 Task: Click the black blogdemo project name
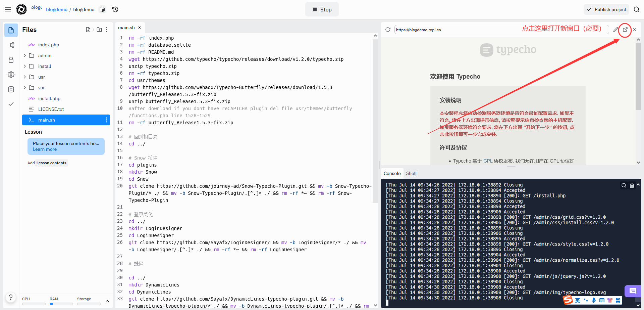[x=84, y=9]
